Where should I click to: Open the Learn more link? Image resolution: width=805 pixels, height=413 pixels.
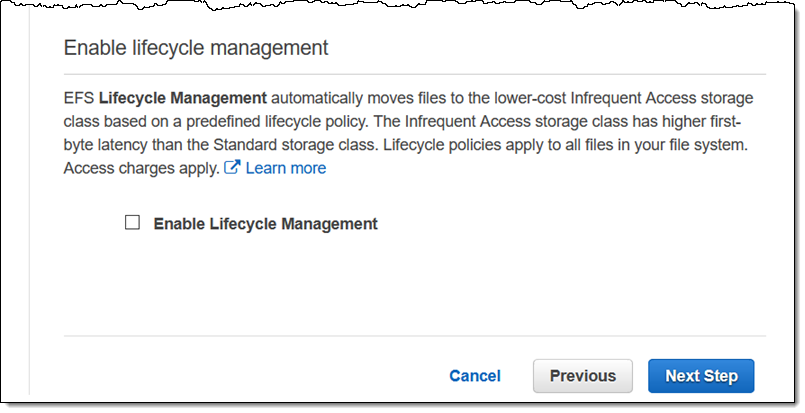coord(286,168)
